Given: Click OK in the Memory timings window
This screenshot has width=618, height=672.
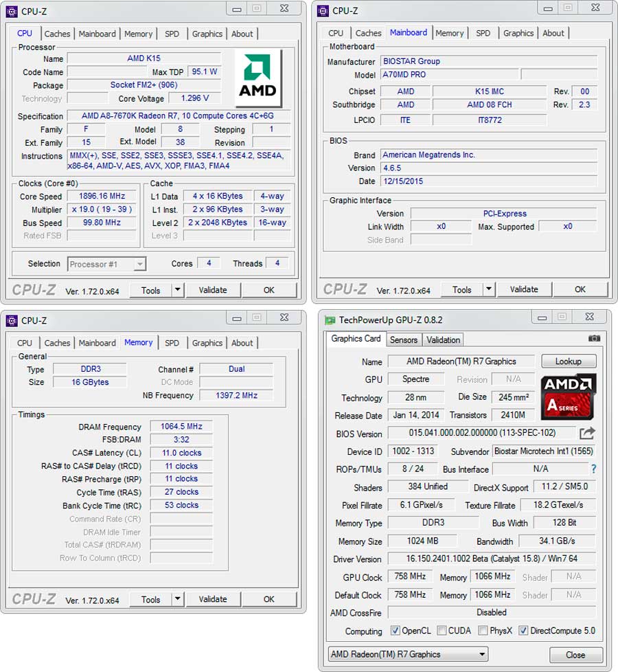Looking at the screenshot, I should click(269, 599).
